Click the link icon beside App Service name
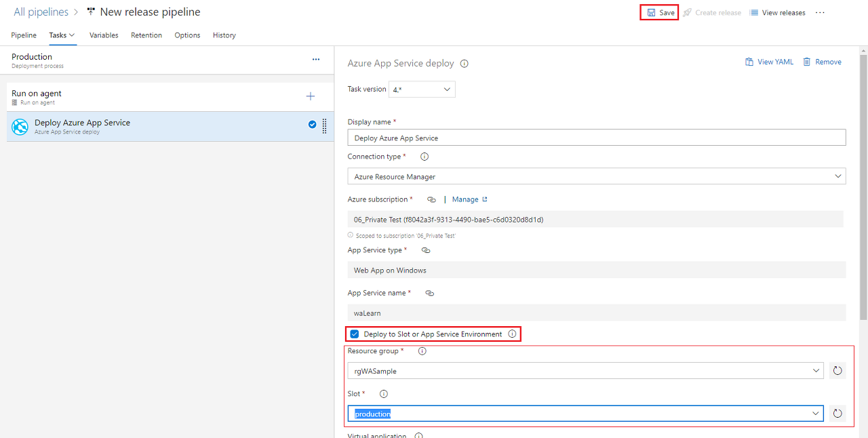 click(429, 294)
